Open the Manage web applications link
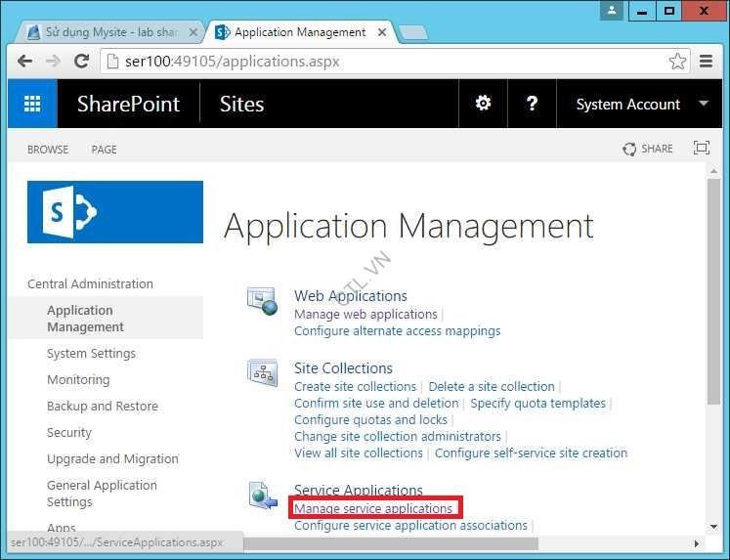Image resolution: width=730 pixels, height=560 pixels. pyautogui.click(x=365, y=314)
